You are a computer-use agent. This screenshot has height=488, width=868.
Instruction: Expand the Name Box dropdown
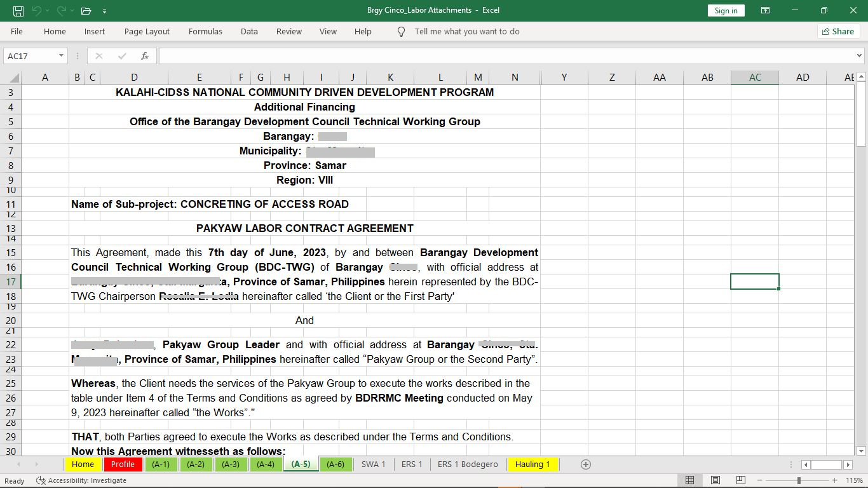click(x=62, y=56)
